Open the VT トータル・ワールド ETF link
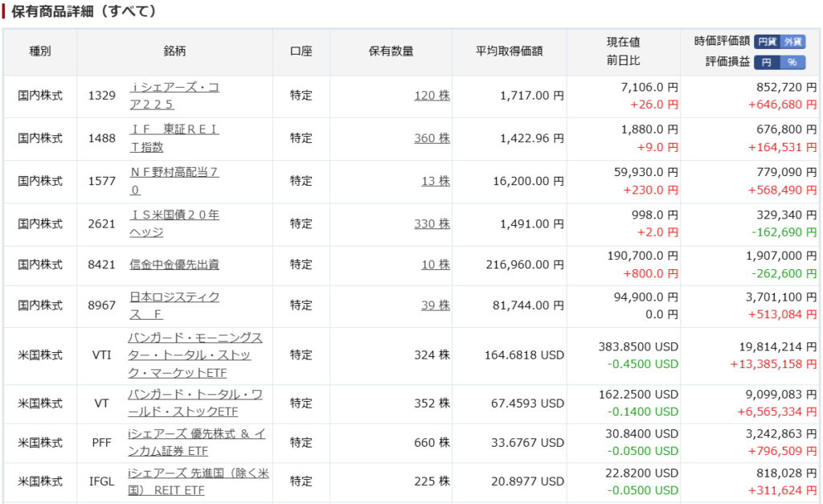The width and height of the screenshot is (823, 504). (195, 403)
